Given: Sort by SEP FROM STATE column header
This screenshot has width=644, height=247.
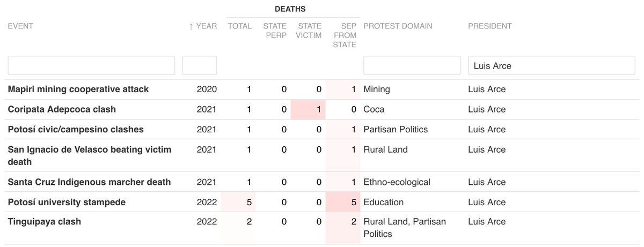Looking at the screenshot, I should pyautogui.click(x=345, y=35).
